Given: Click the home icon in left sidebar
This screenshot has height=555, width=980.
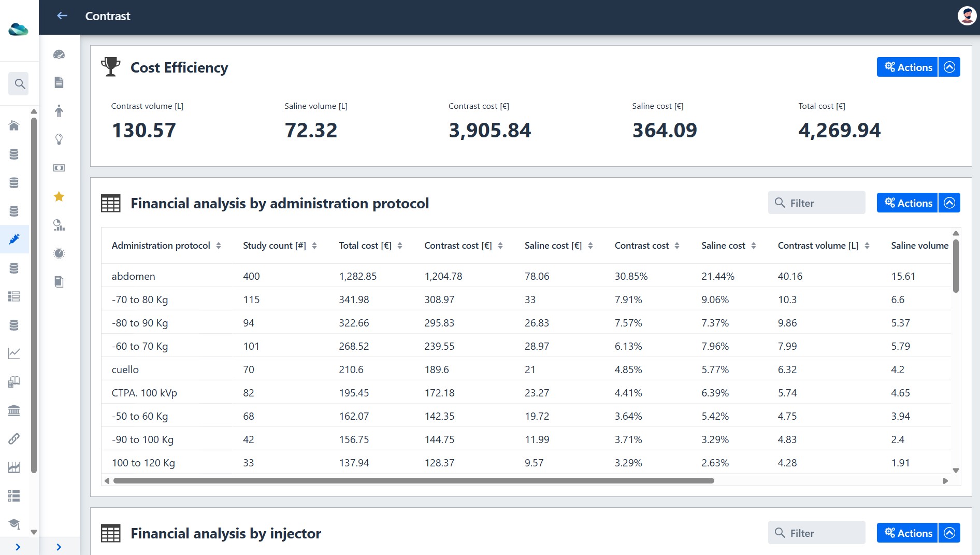Looking at the screenshot, I should (x=14, y=125).
